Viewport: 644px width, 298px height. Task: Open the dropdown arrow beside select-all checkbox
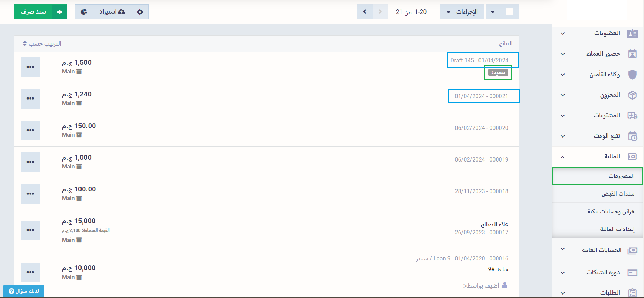click(x=493, y=12)
